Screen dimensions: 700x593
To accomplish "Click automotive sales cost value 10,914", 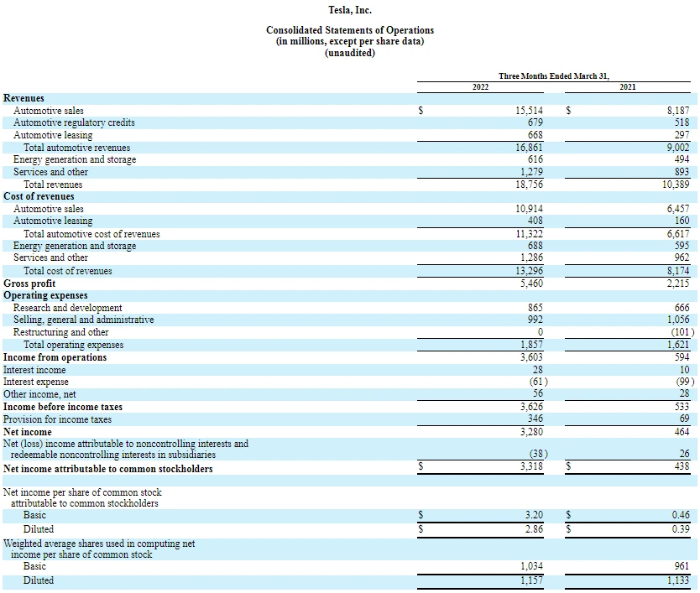I will (x=530, y=208).
